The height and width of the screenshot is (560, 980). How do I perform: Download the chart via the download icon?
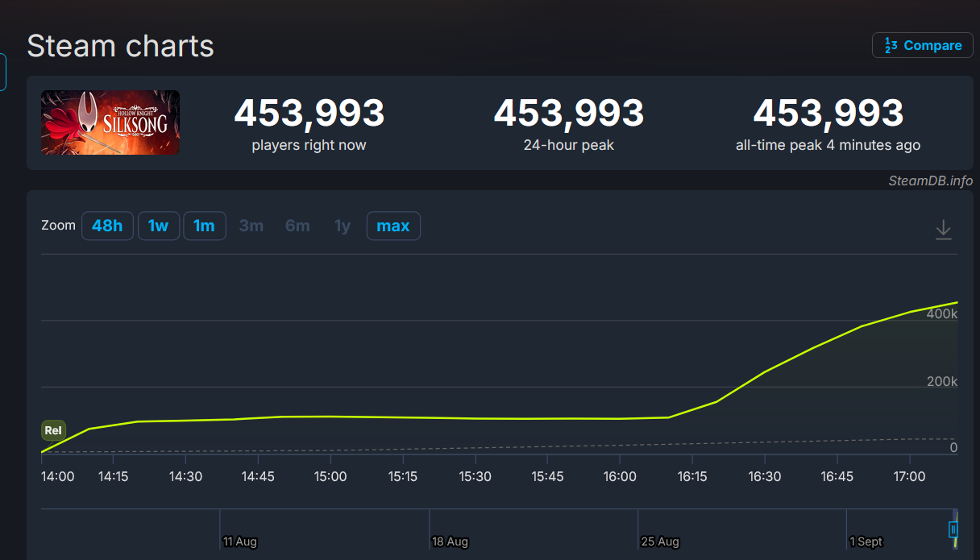tap(943, 230)
